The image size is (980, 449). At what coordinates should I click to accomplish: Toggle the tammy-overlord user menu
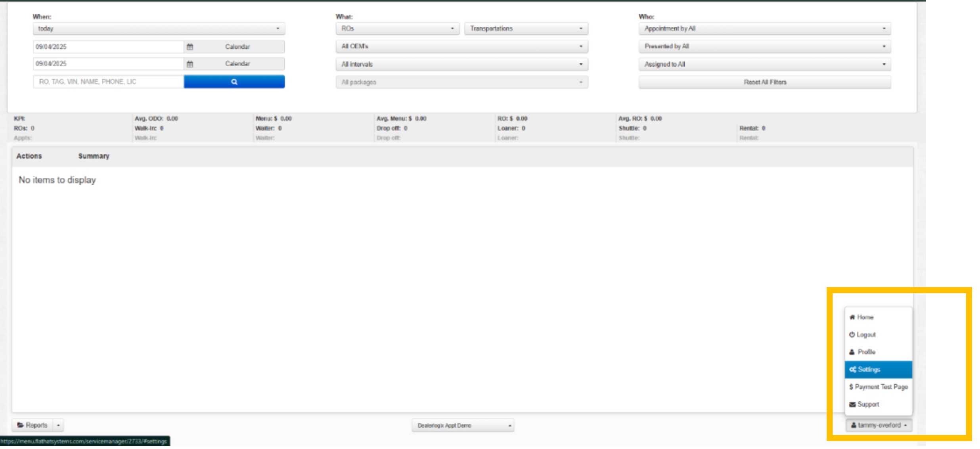click(878, 425)
